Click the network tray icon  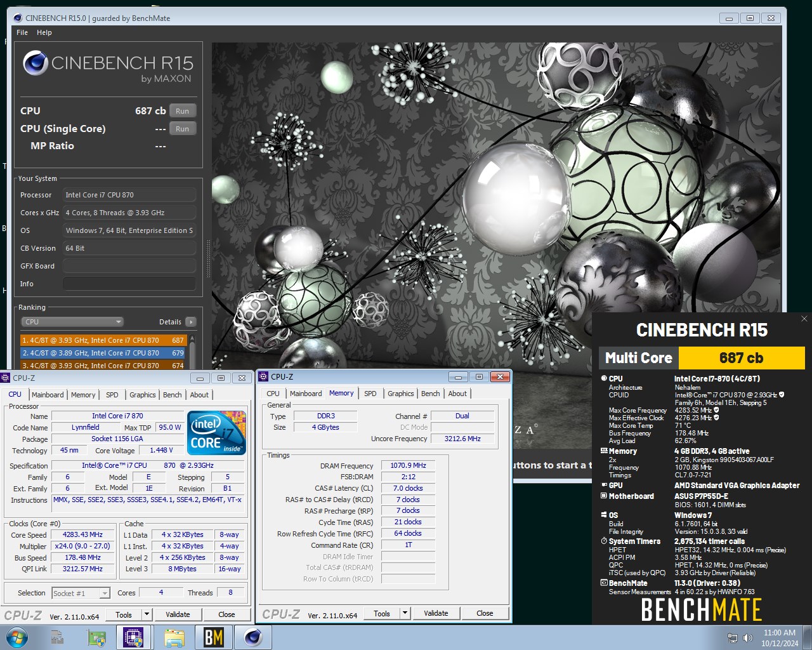(x=733, y=638)
